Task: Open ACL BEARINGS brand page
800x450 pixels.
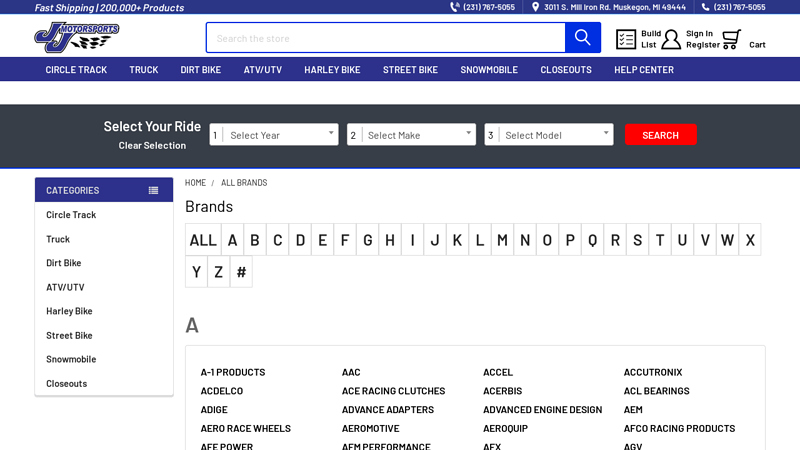Action: (656, 391)
